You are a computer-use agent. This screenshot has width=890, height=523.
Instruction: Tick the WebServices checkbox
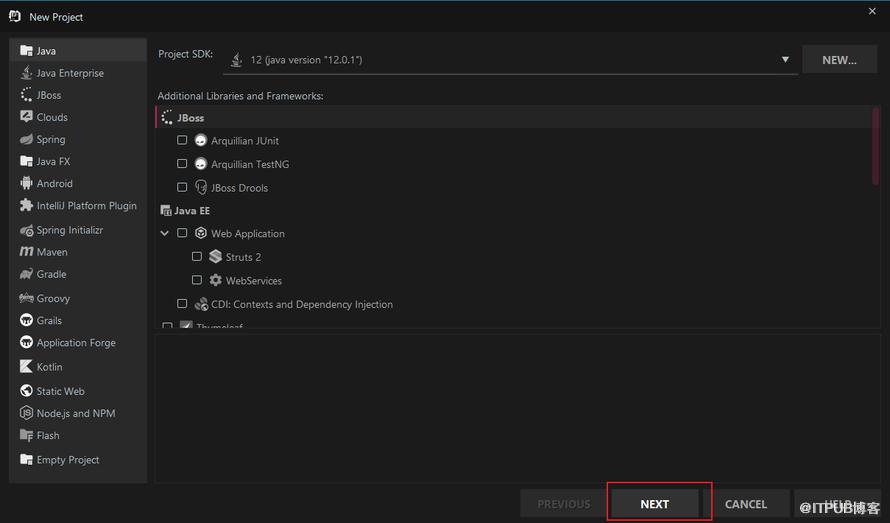pyautogui.click(x=196, y=280)
